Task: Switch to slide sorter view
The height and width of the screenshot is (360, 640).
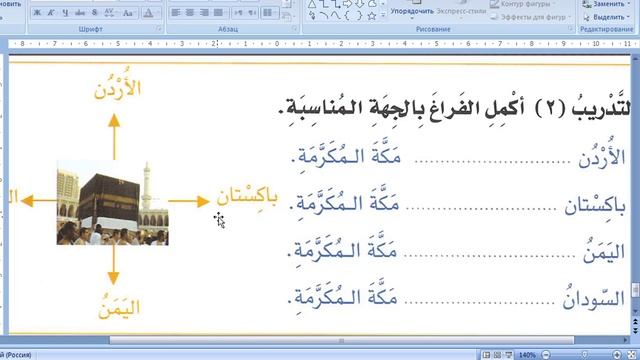Action: pos(497,355)
